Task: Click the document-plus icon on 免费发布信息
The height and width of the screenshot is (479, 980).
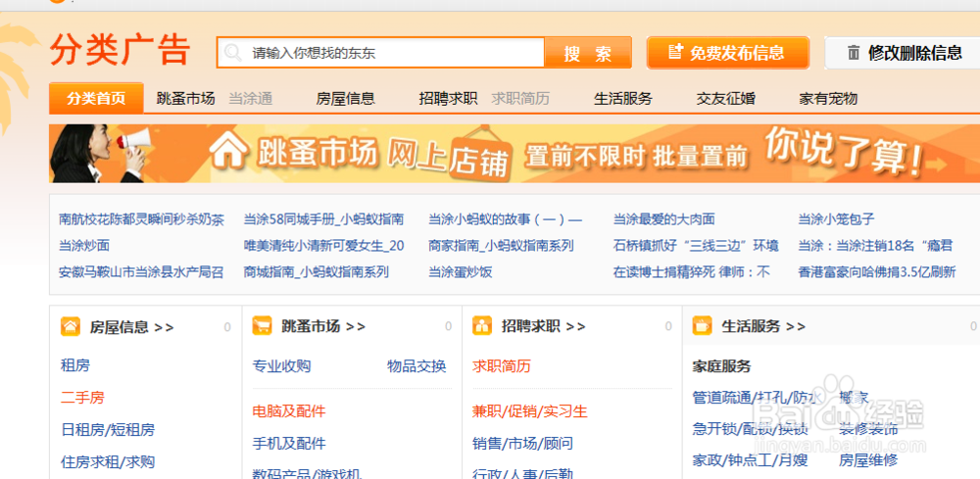Action: (x=675, y=52)
